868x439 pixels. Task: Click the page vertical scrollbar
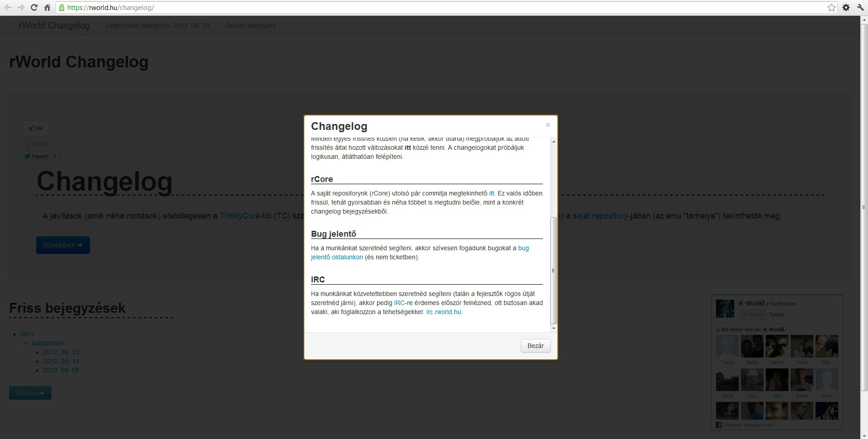coord(864,207)
